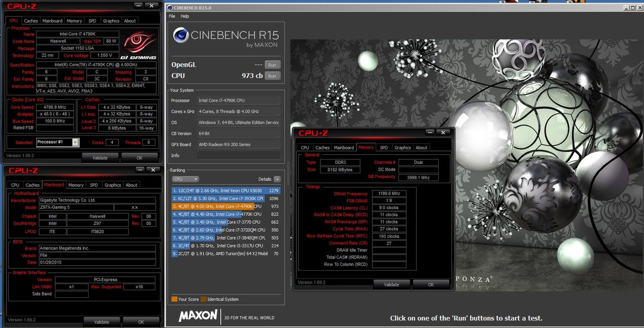The width and height of the screenshot is (644, 328).
Task: Open Mainboard tab in CPU-Z CPU window
Action: tap(52, 21)
